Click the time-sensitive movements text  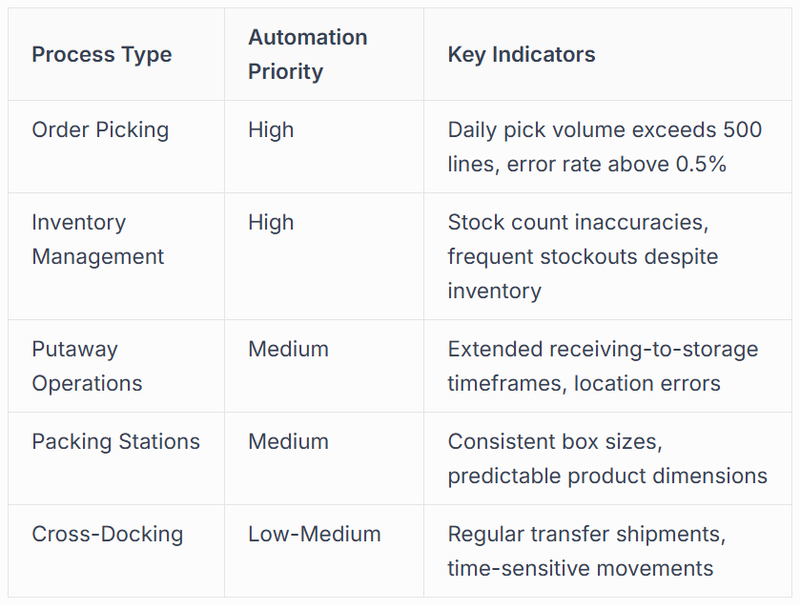pyautogui.click(x=580, y=569)
